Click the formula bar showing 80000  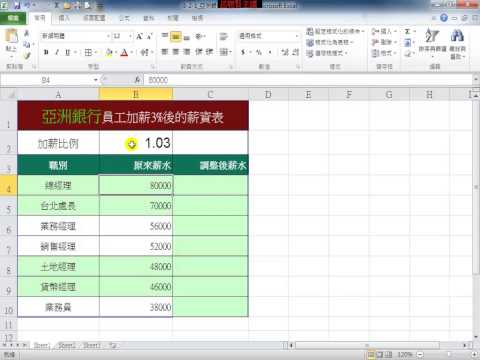pyautogui.click(x=308, y=80)
